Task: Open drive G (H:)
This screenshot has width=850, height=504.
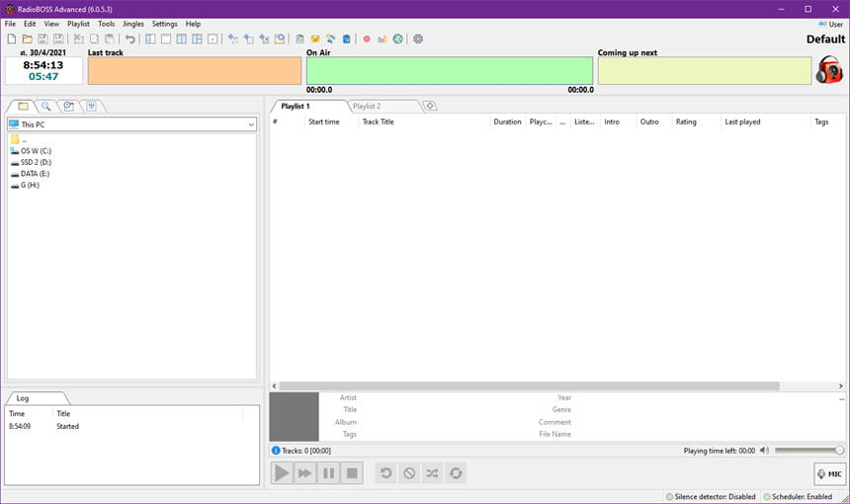Action: coord(25,185)
